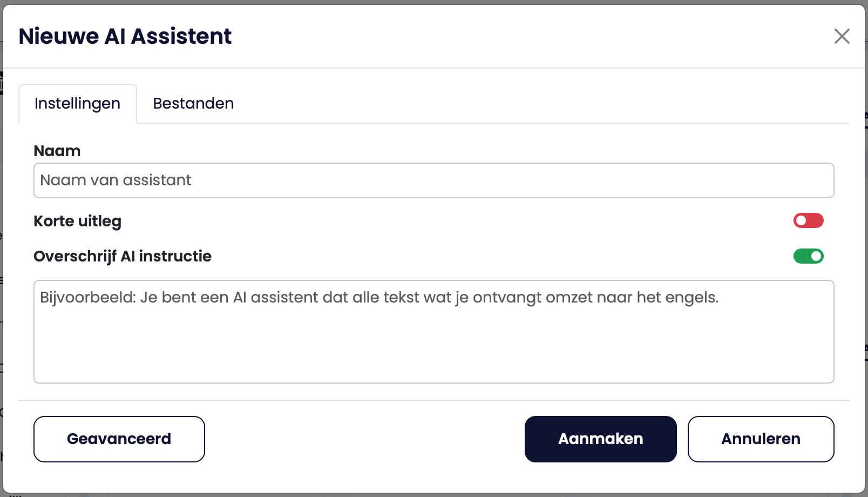Open the Geavanceerd settings
This screenshot has width=868, height=497.
[119, 439]
